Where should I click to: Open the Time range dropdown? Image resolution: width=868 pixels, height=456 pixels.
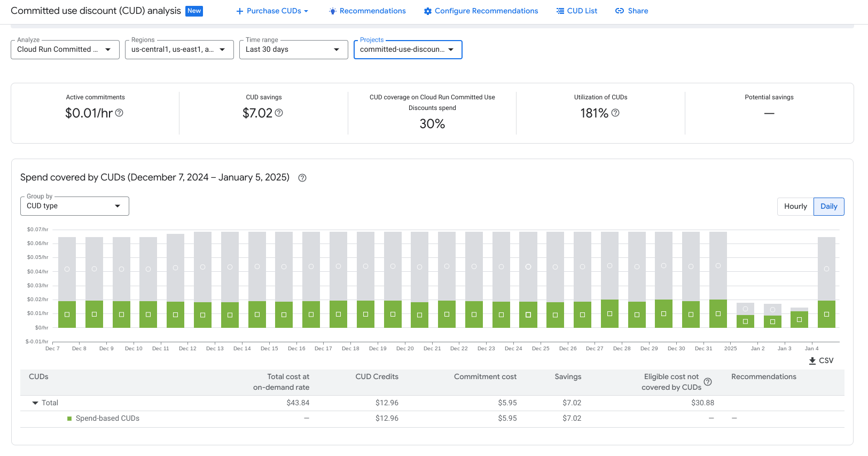[293, 50]
